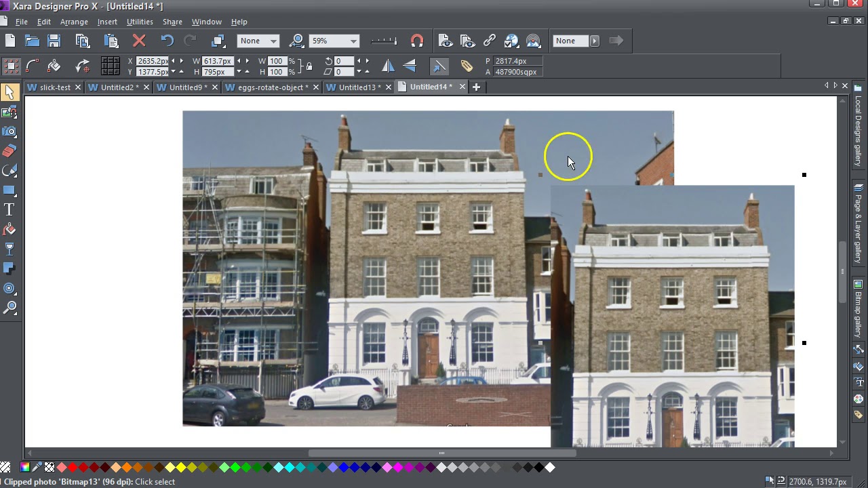Image resolution: width=868 pixels, height=488 pixels.
Task: Select the Photo camera tool
Action: tap(9, 131)
